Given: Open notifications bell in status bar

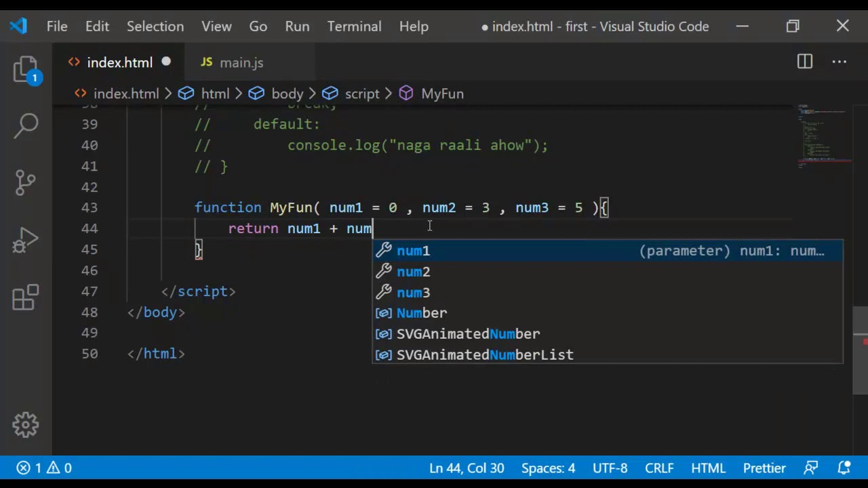Looking at the screenshot, I should coord(844,468).
